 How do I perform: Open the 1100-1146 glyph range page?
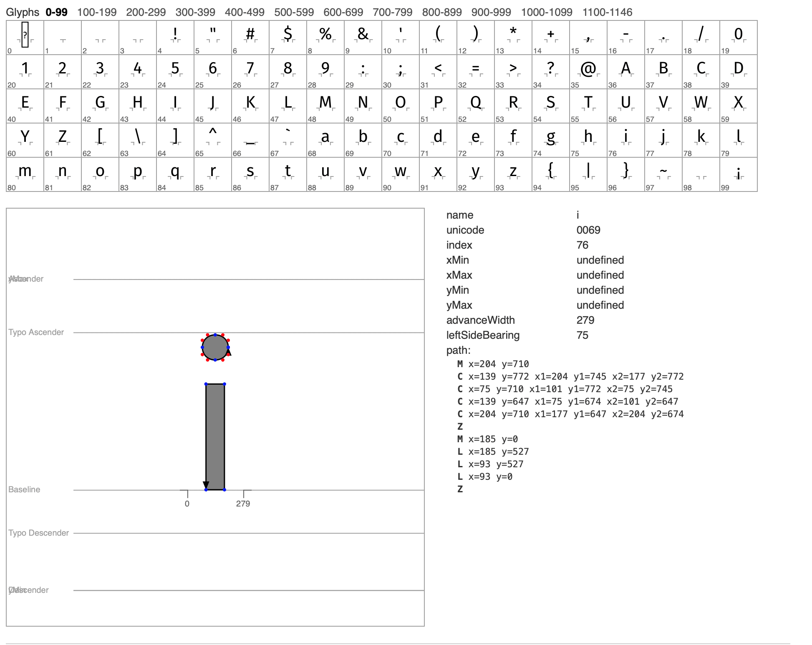(607, 12)
